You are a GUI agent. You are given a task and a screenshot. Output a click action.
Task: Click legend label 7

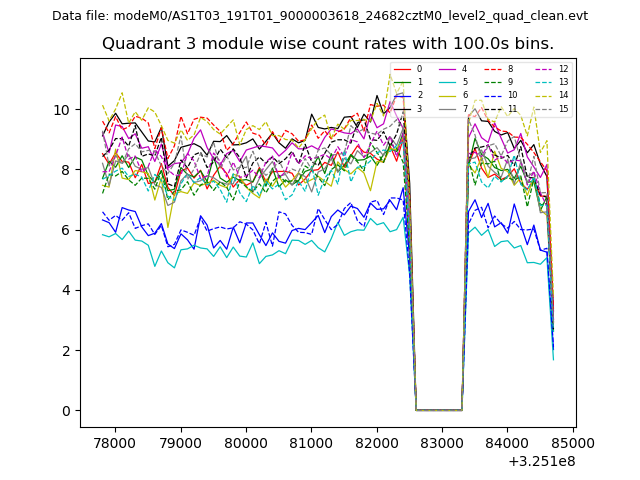coord(464,108)
